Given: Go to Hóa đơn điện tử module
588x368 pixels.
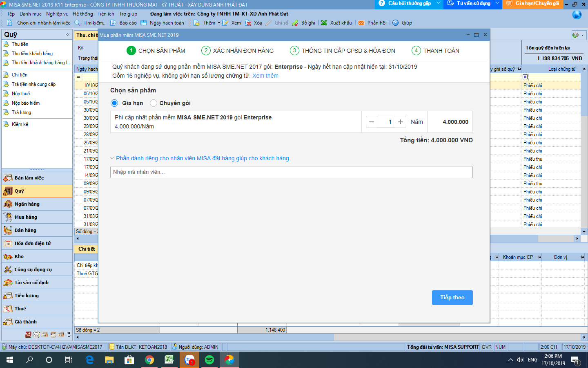Looking at the screenshot, I should point(37,243).
